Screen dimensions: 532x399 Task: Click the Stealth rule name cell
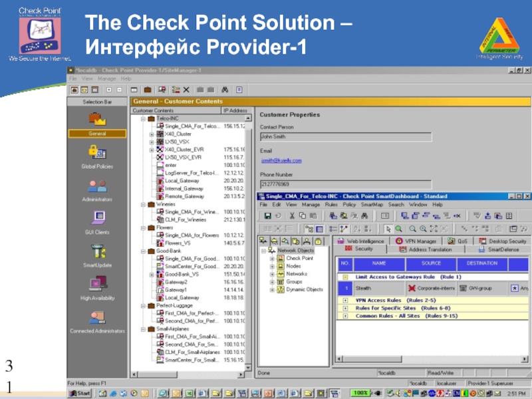click(379, 289)
